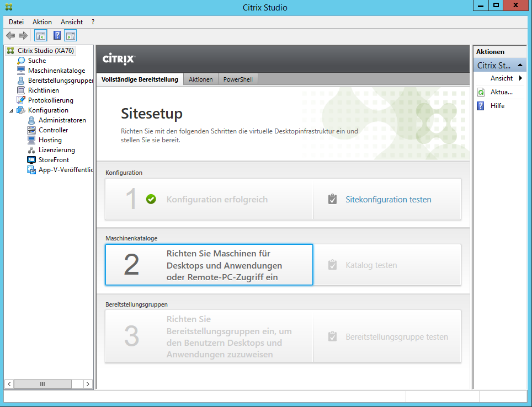This screenshot has height=407, width=532.
Task: Click the Suche magnifier icon
Action: coord(21,60)
